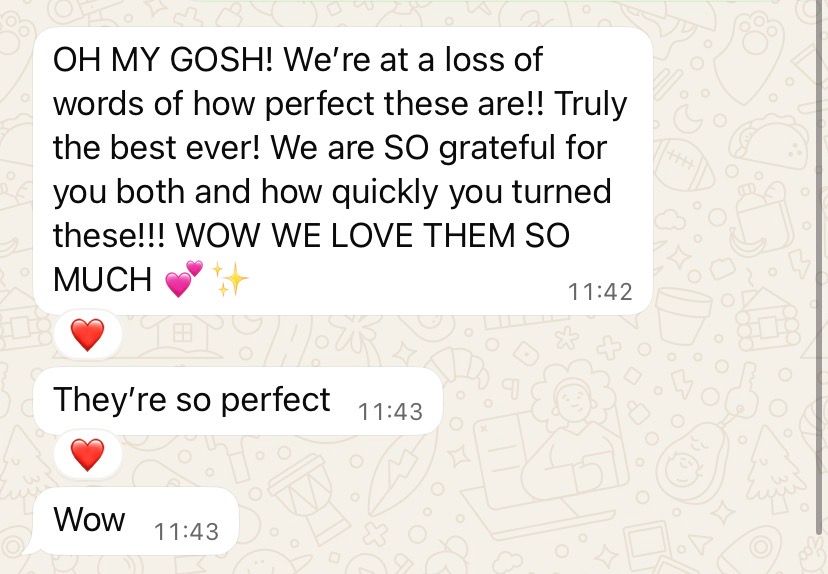Click the word "grateful" in the message
Screen dimensions: 828x574
point(497,147)
